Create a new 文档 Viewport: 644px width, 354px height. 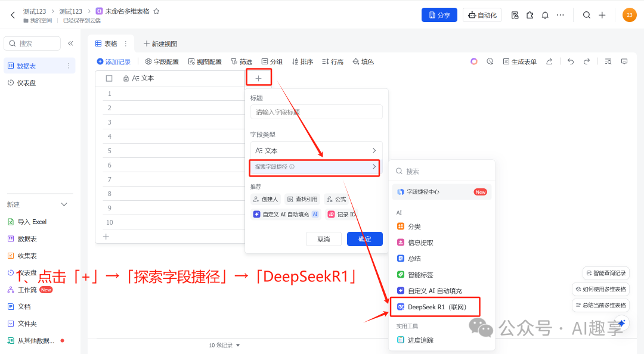[x=19, y=307]
